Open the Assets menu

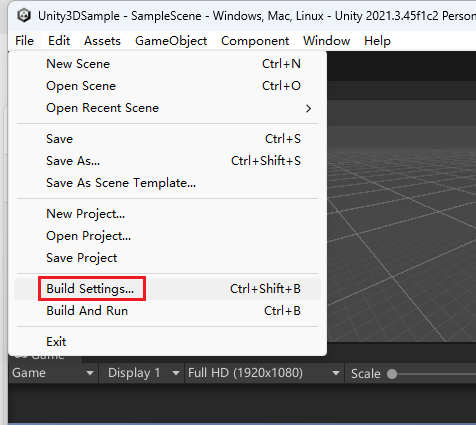[x=102, y=41]
